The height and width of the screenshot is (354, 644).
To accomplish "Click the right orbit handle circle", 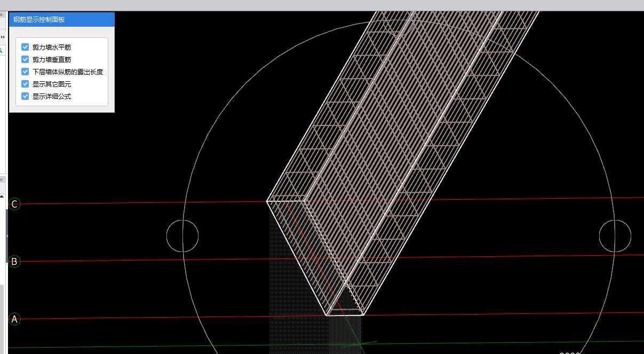I will [615, 236].
